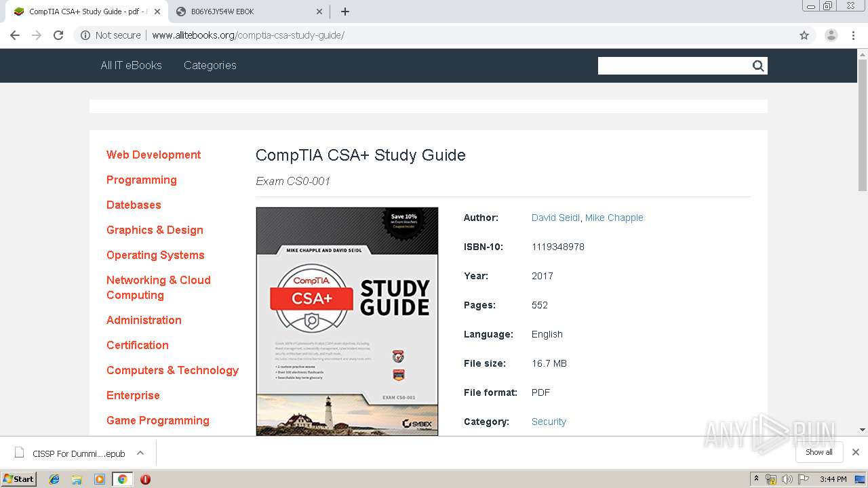
Task: Restore the Chrome window button
Action: 828,5
